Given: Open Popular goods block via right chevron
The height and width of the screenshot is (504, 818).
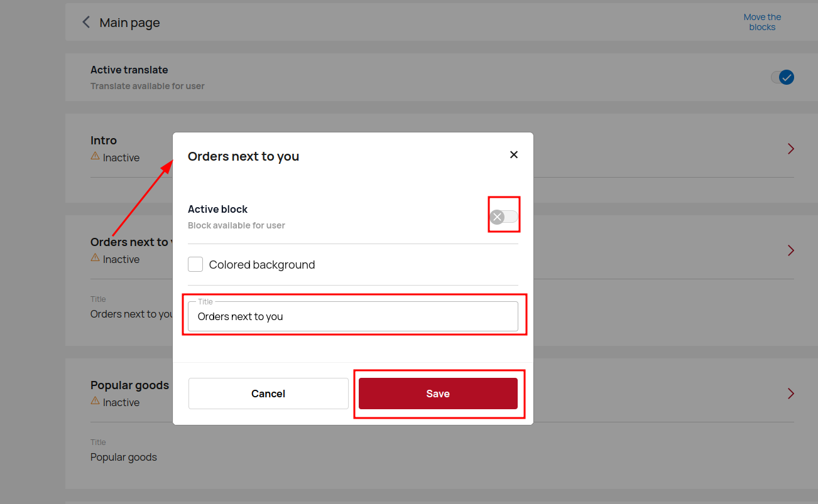Looking at the screenshot, I should [x=790, y=394].
